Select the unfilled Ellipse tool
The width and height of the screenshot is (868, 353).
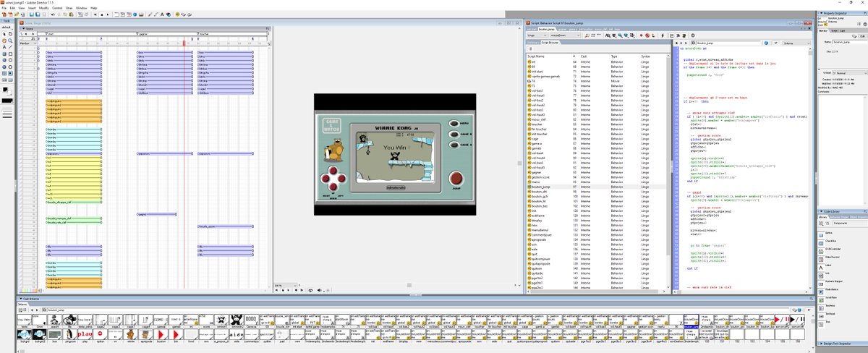click(x=11, y=67)
